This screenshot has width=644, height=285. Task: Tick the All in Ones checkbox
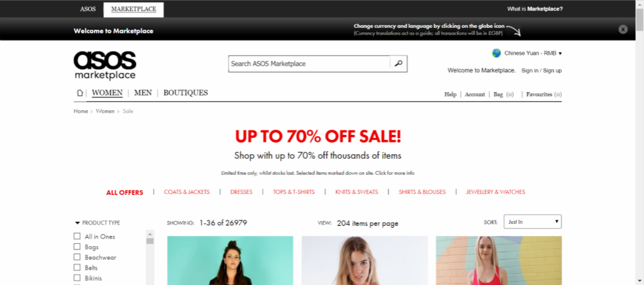[77, 236]
